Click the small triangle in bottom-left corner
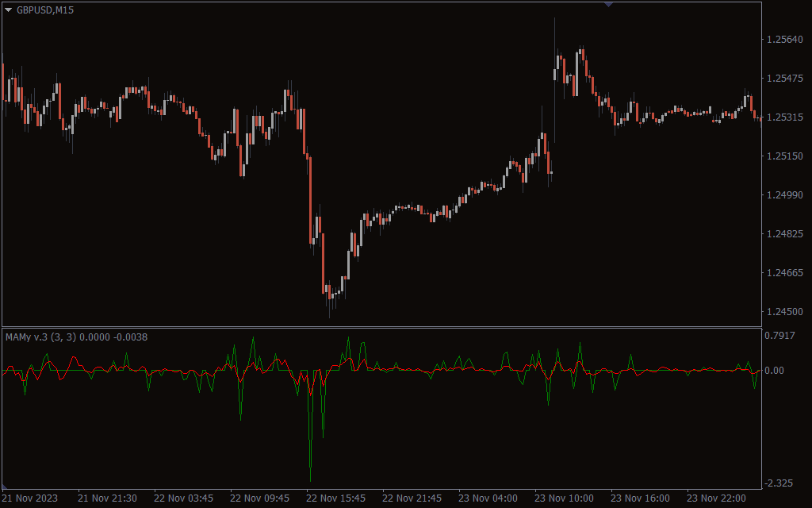This screenshot has width=812, height=508. [x=6, y=486]
